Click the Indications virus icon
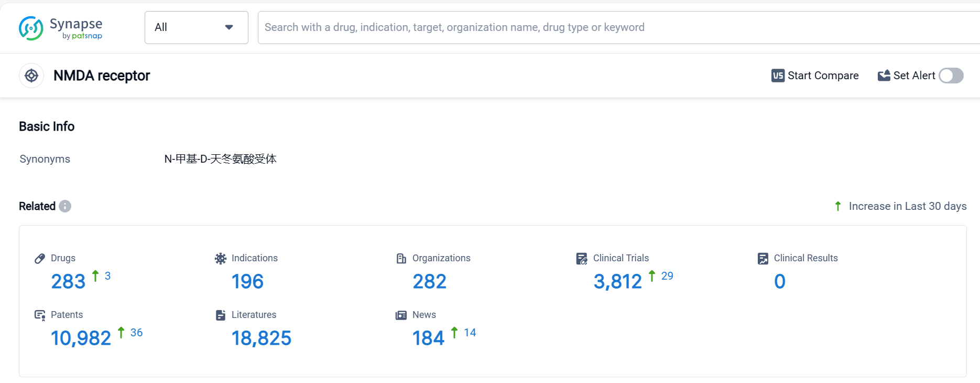The image size is (980, 383). click(221, 259)
